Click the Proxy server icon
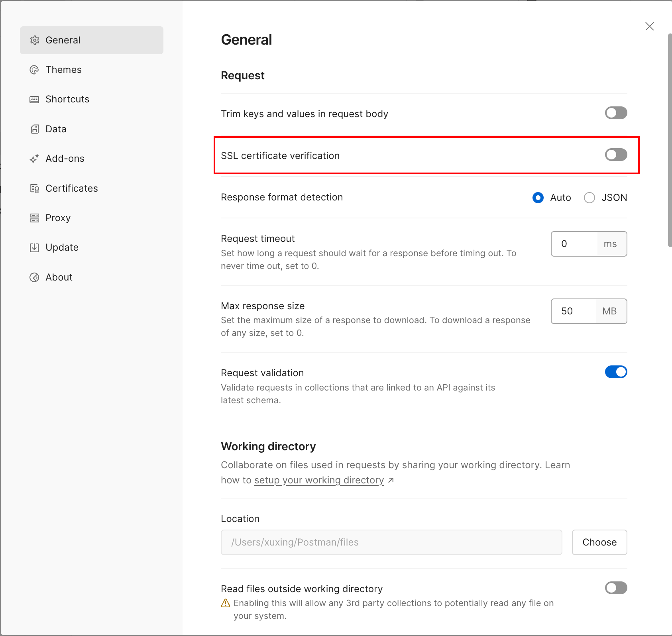Image resolution: width=672 pixels, height=636 pixels. tap(35, 218)
